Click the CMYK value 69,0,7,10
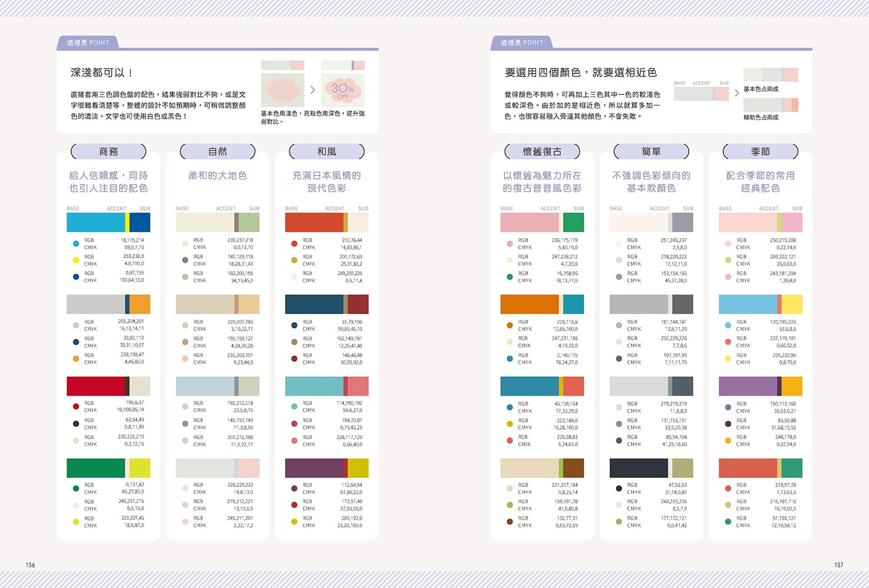This screenshot has width=869, height=588. coord(134,248)
